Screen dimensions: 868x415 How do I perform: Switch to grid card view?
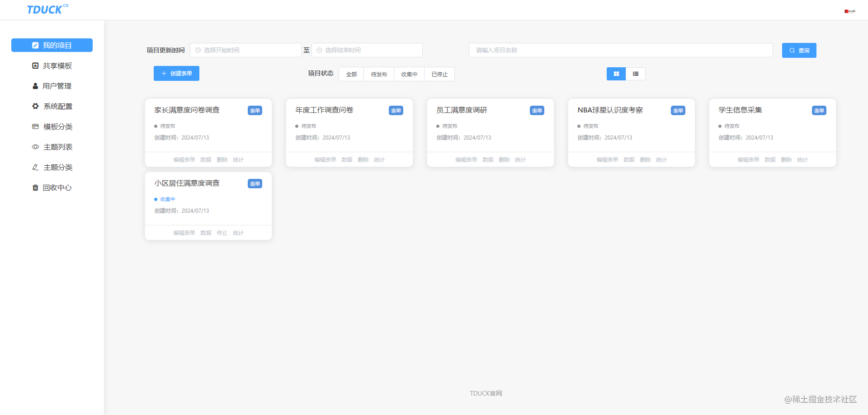coord(616,74)
